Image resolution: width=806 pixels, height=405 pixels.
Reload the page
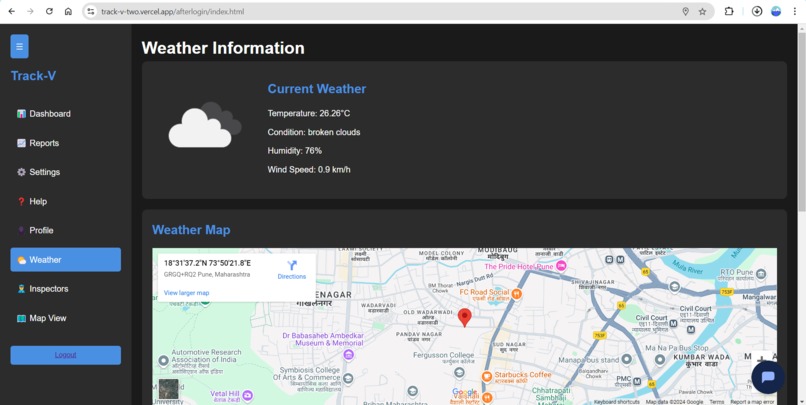pyautogui.click(x=49, y=11)
